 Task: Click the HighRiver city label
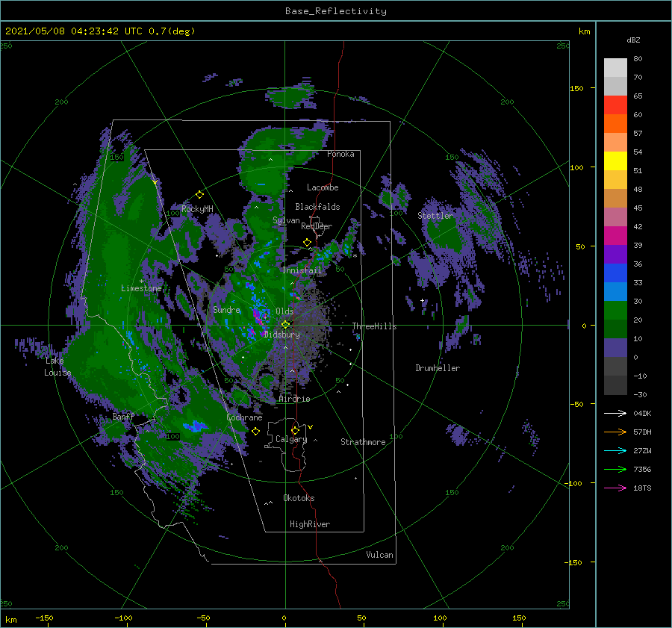[310, 524]
